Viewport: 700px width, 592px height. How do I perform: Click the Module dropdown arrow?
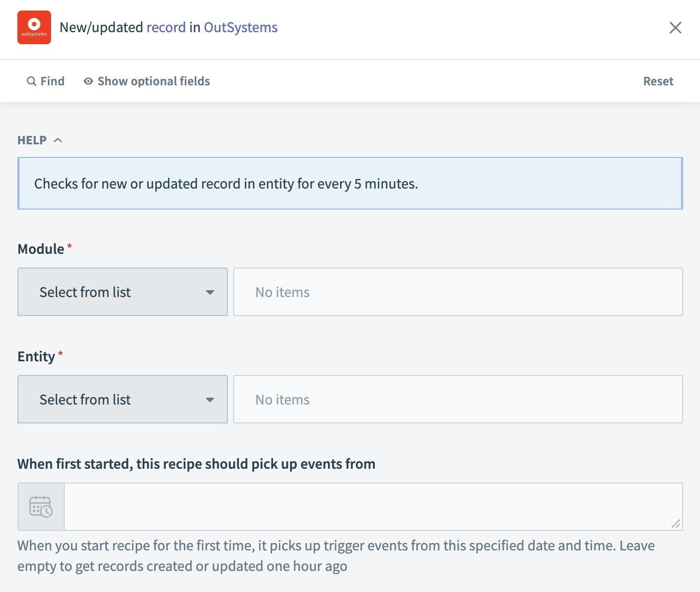[x=210, y=292]
